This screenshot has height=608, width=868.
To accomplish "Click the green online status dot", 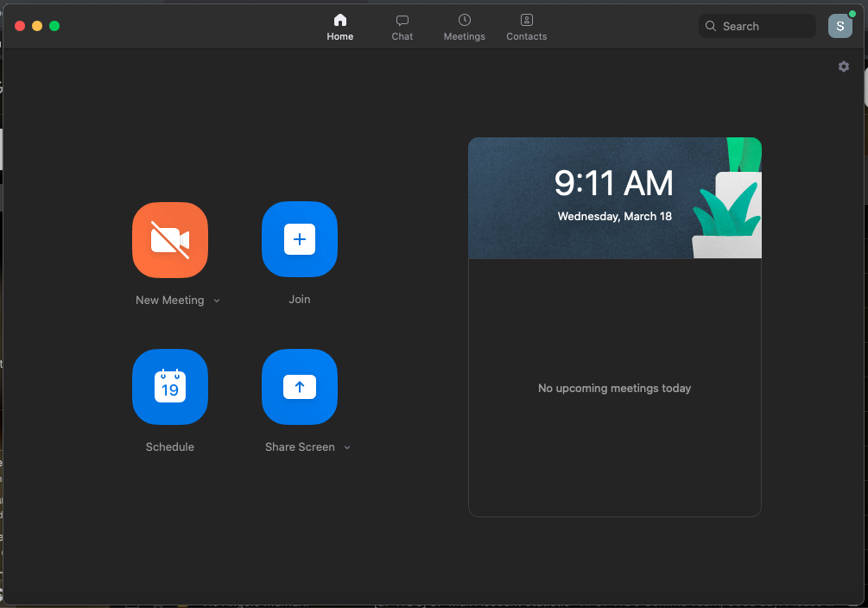I will (852, 15).
